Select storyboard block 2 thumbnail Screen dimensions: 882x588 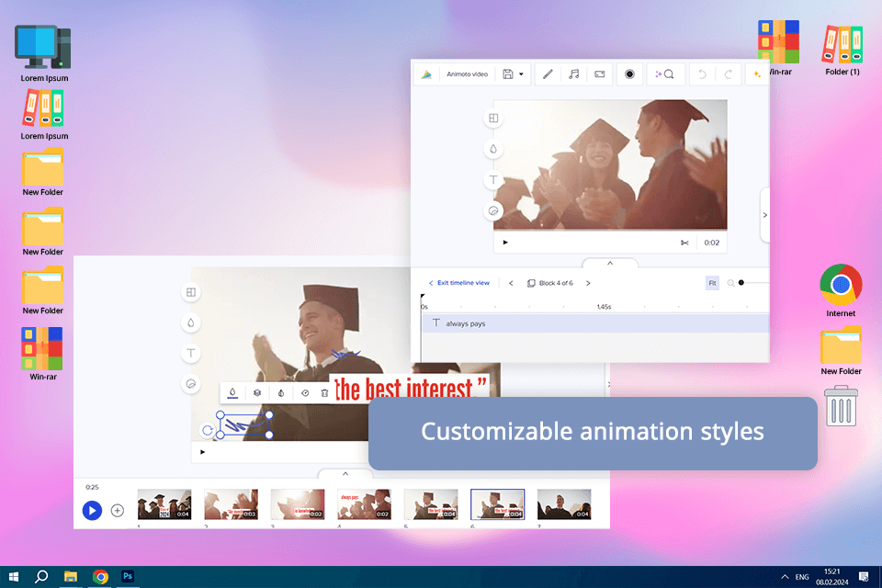click(x=231, y=504)
